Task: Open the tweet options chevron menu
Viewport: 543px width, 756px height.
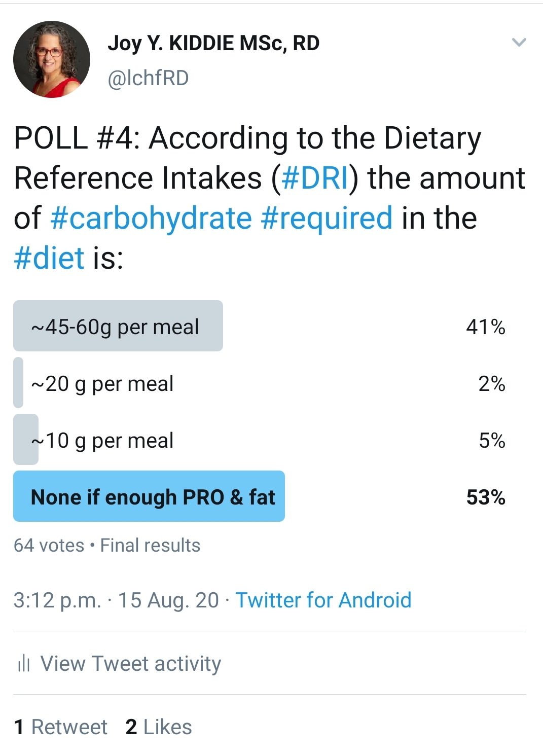Action: (519, 43)
